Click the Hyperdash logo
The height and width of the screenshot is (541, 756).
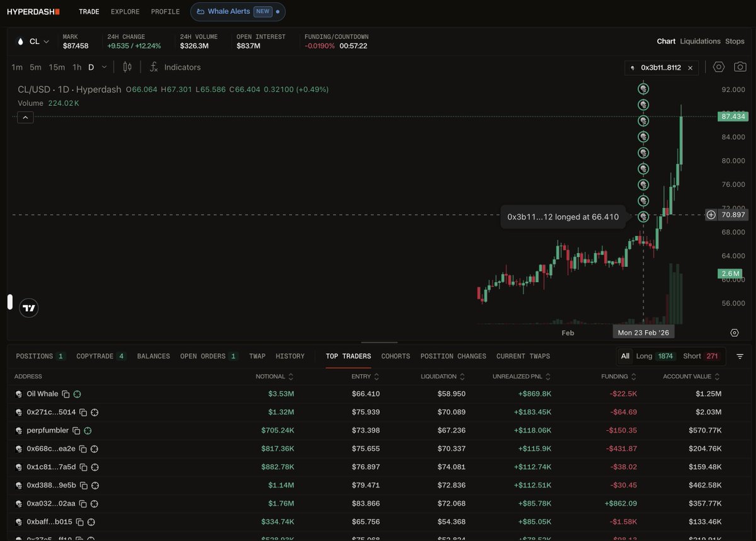[x=33, y=11]
